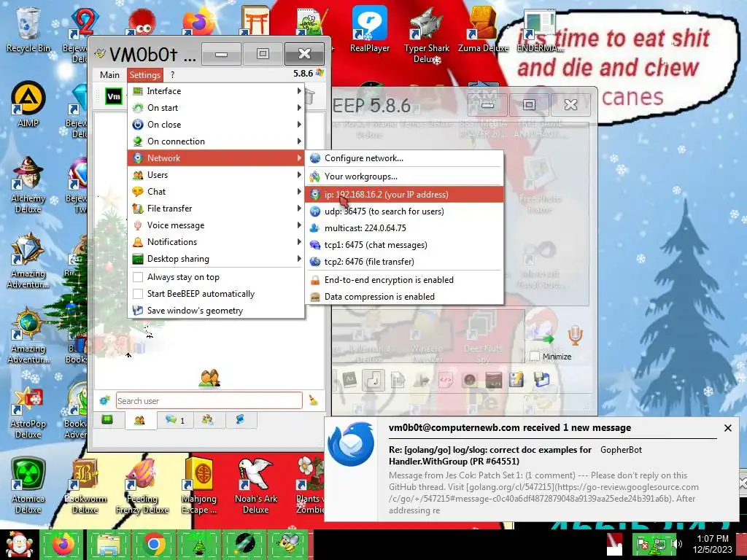This screenshot has height=560, width=747.
Task: Click the blue floppy disk save icon
Action: tap(541, 379)
